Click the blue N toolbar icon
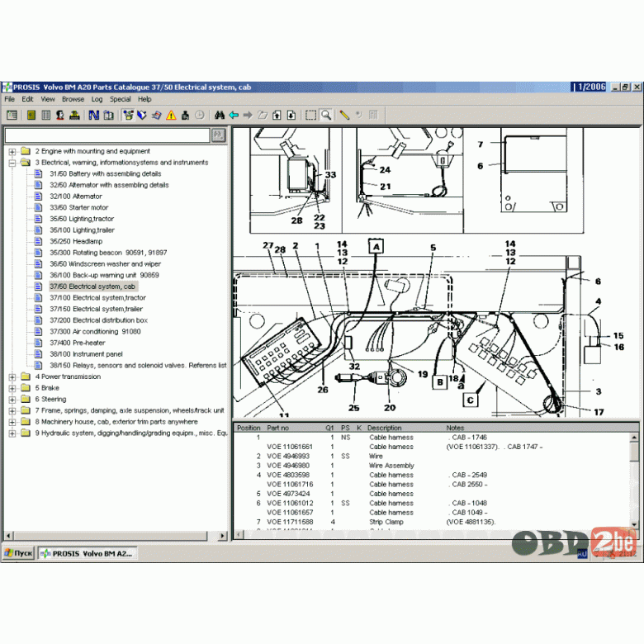The width and height of the screenshot is (644, 644). click(94, 115)
